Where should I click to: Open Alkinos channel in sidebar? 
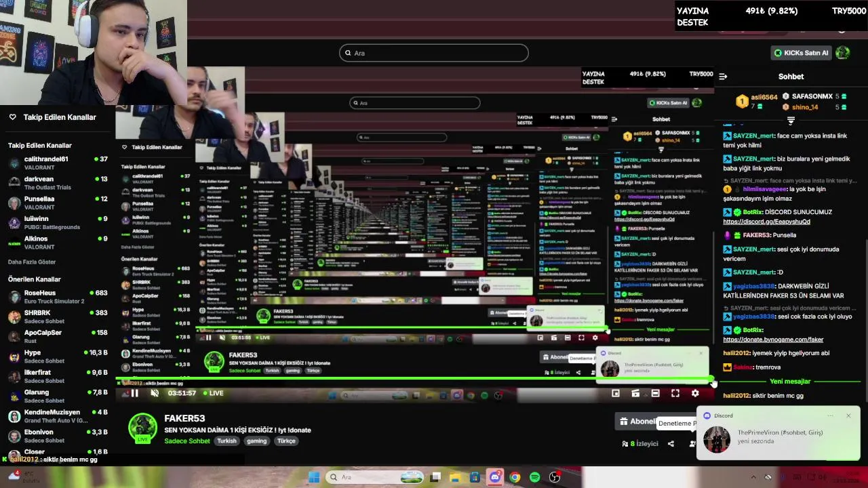click(x=58, y=242)
